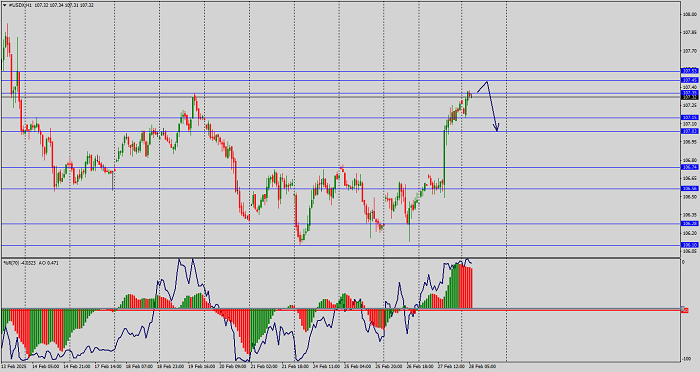Click the 106.56 price level label

[690, 188]
